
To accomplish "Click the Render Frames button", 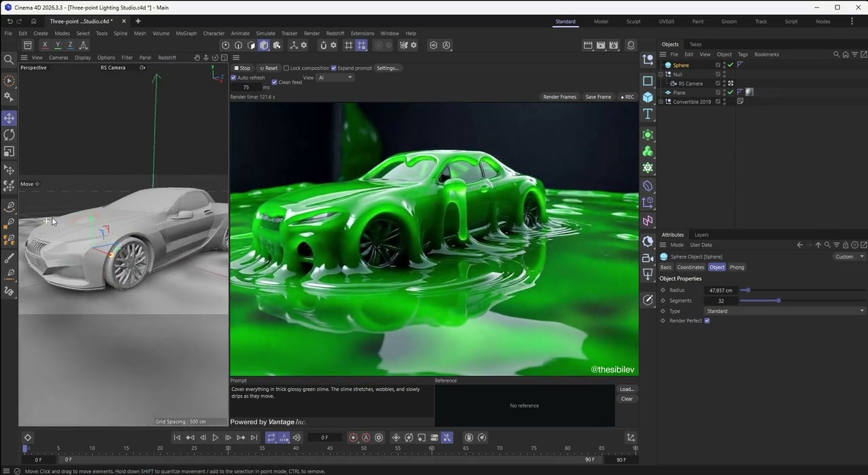I will click(x=559, y=97).
